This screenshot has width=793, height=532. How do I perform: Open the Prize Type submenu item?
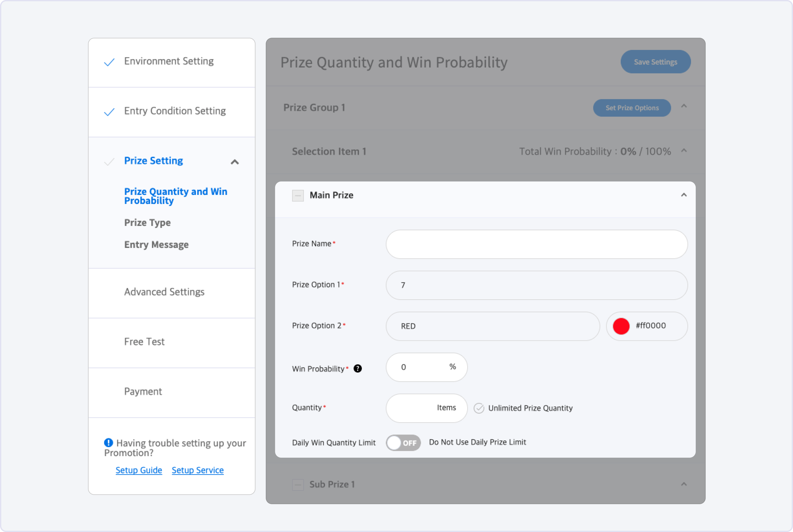coord(147,223)
